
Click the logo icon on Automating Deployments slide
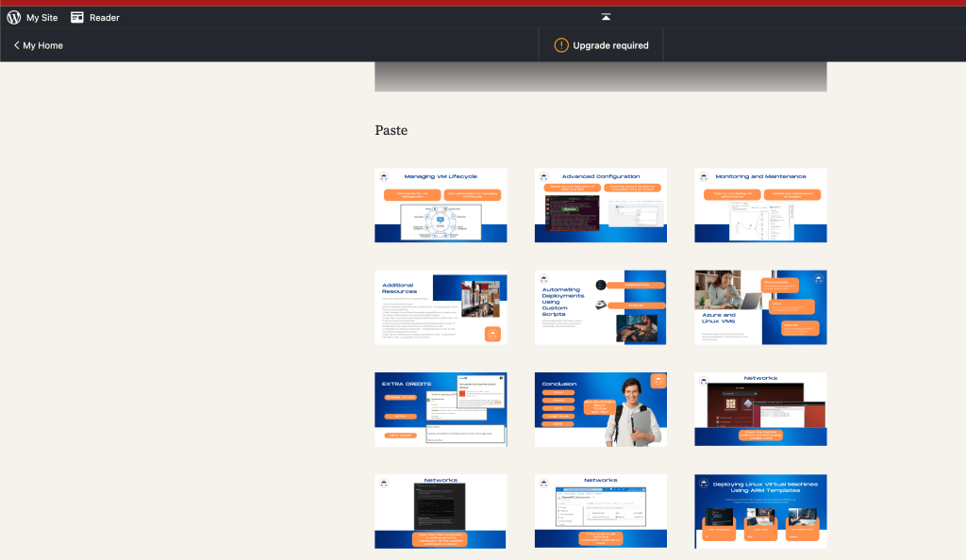544,279
